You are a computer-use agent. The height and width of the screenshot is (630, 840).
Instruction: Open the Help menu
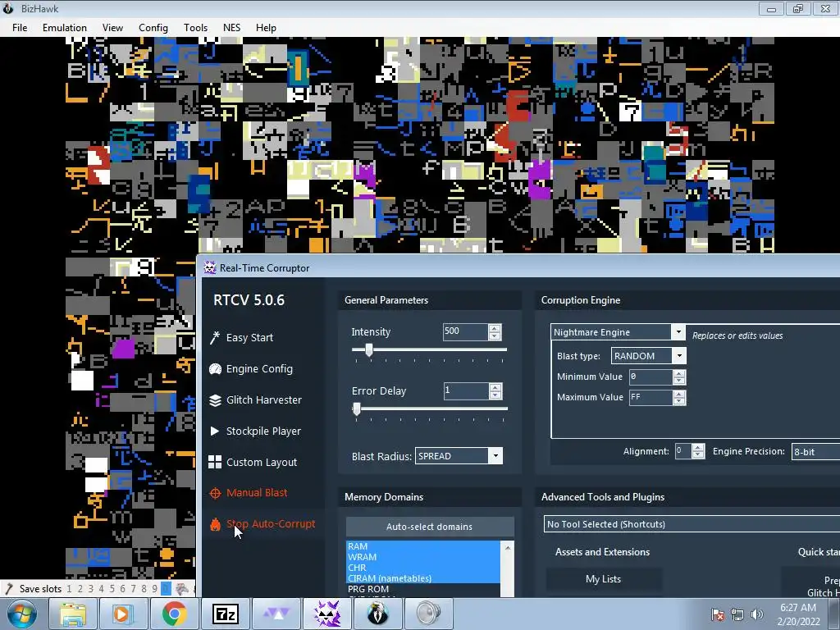coord(266,28)
